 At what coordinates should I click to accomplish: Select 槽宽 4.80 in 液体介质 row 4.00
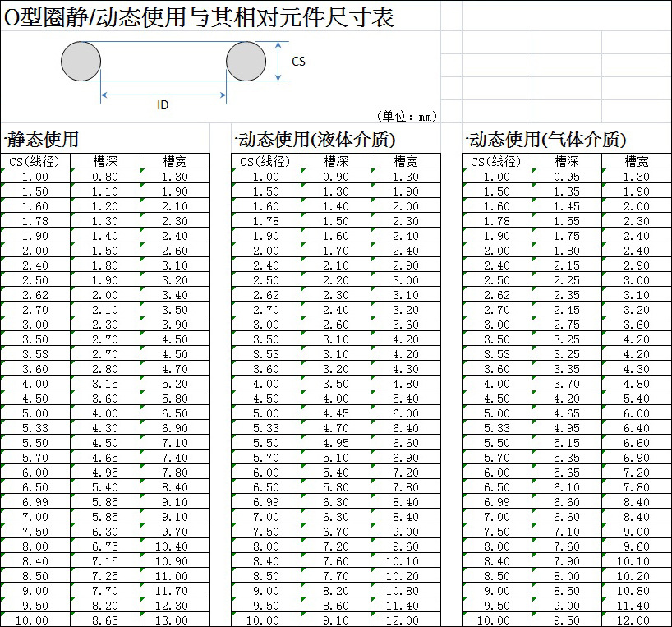point(406,384)
